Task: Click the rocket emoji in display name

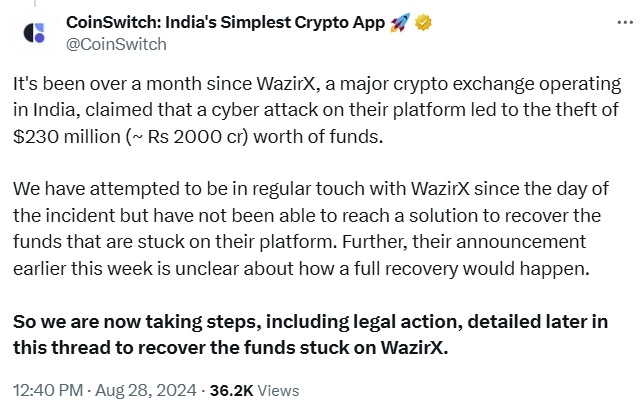Action: 400,23
